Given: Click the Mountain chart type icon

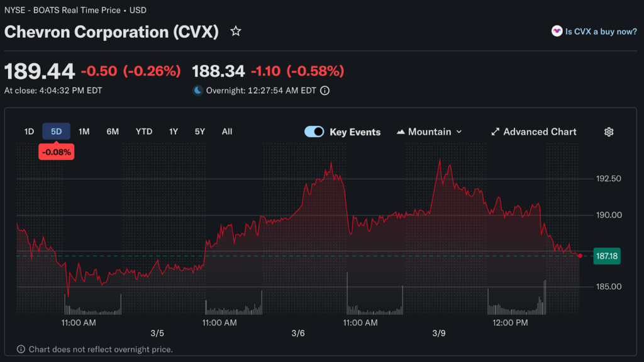Looking at the screenshot, I should pyautogui.click(x=401, y=132).
